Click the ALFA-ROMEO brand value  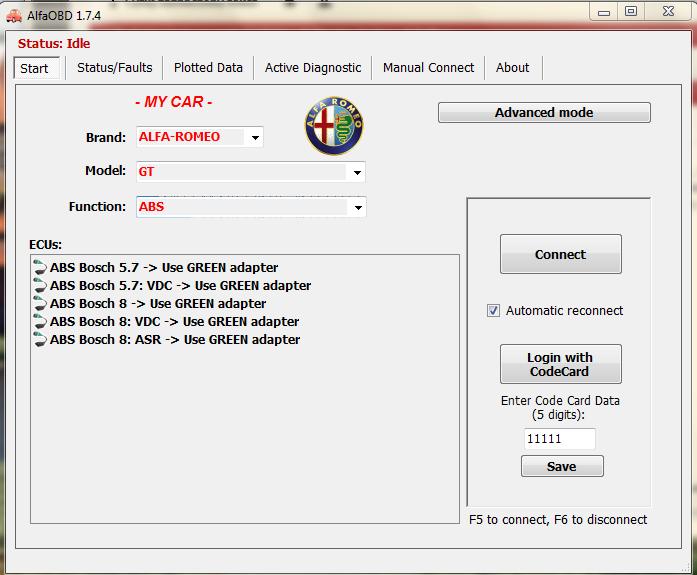(179, 137)
